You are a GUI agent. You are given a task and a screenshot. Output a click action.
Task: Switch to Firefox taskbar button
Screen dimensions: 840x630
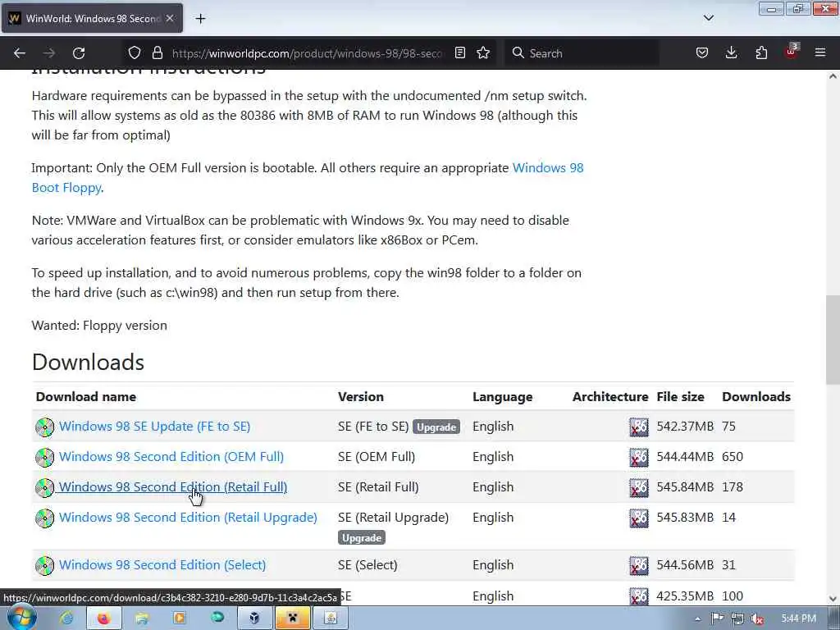coord(103,619)
